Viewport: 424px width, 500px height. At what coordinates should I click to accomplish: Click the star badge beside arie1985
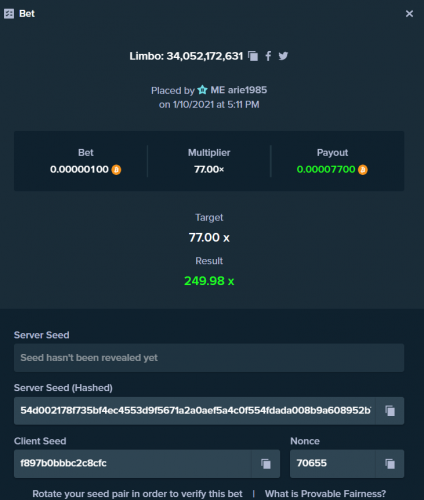[202, 90]
